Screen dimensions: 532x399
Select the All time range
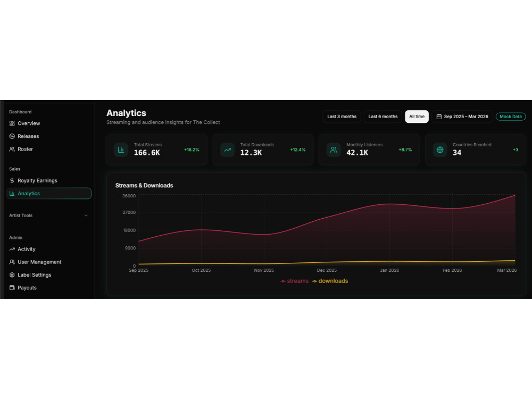tap(417, 117)
